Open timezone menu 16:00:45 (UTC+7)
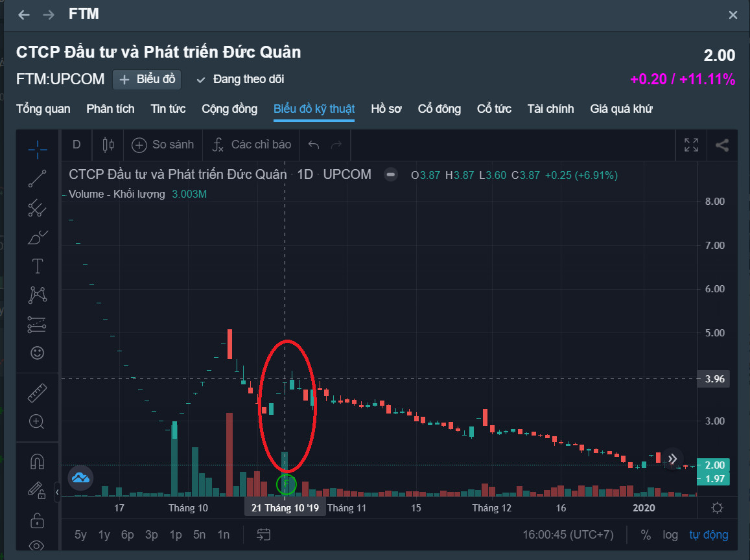The image size is (750, 560). 568,535
